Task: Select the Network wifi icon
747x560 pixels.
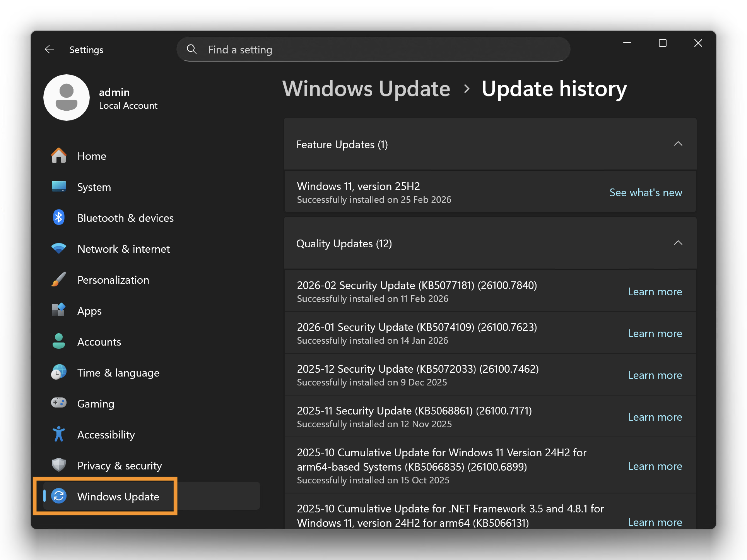Action: [59, 248]
